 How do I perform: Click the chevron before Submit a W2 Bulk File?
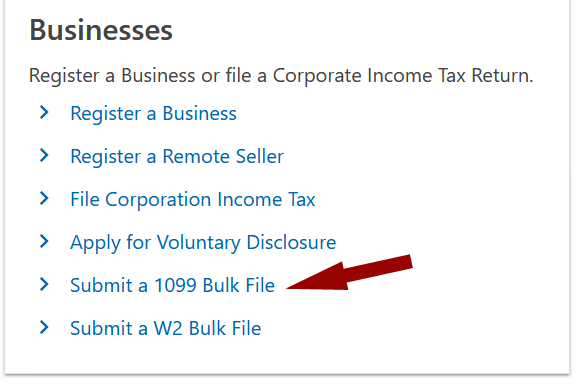coord(44,327)
